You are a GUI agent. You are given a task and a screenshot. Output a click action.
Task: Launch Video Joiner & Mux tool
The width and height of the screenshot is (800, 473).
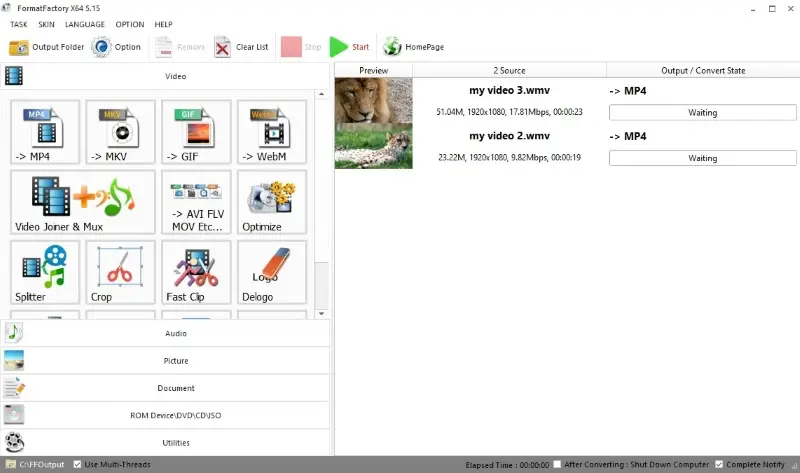83,202
